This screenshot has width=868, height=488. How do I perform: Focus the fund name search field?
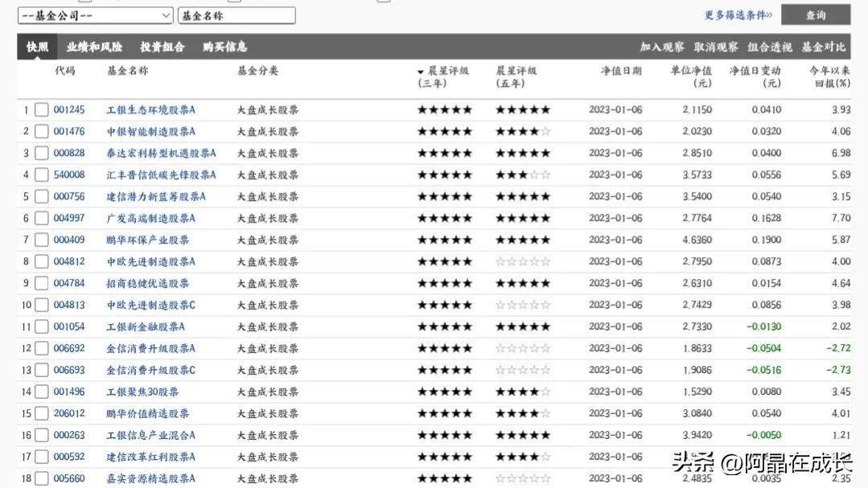[237, 15]
